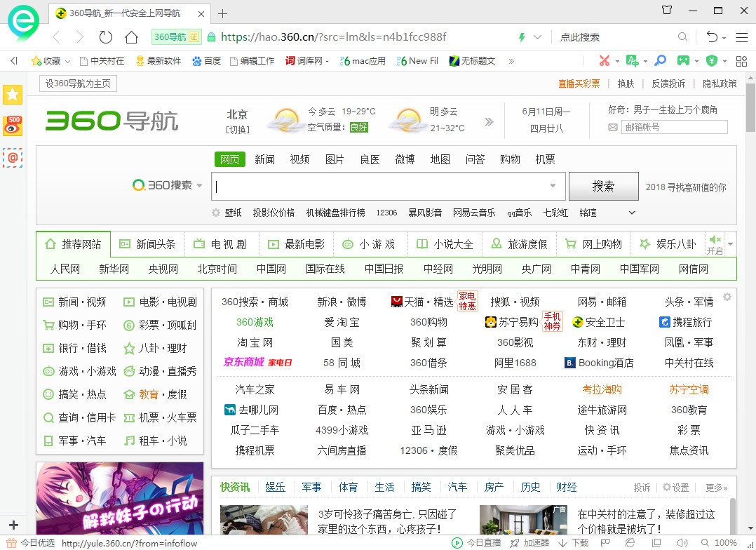Toggle the lightning speed mode icon

click(521, 37)
